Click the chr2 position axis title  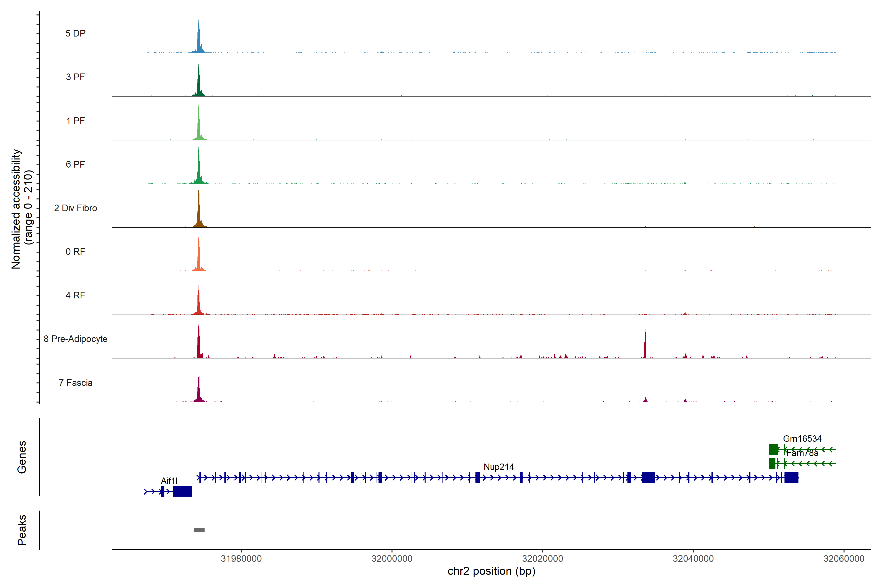tap(491, 572)
